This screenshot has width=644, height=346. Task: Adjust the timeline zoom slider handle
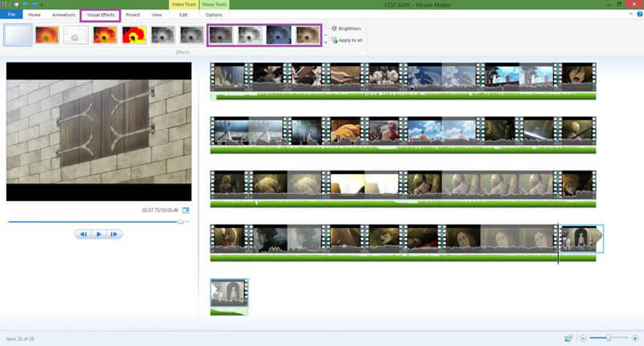coord(609,338)
